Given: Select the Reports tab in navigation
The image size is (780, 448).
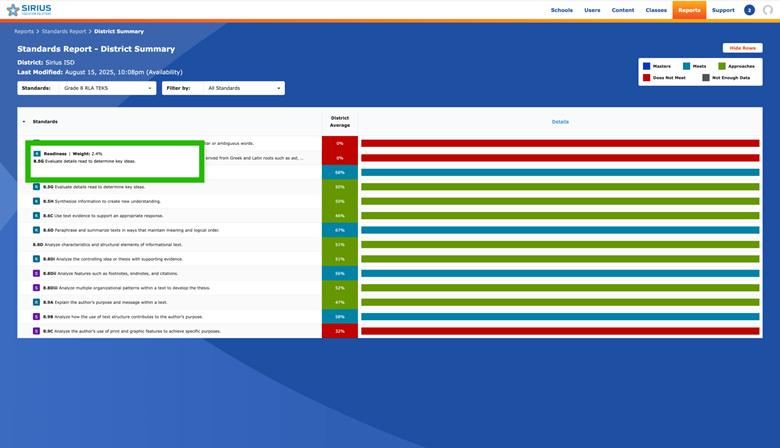Looking at the screenshot, I should (x=689, y=10).
